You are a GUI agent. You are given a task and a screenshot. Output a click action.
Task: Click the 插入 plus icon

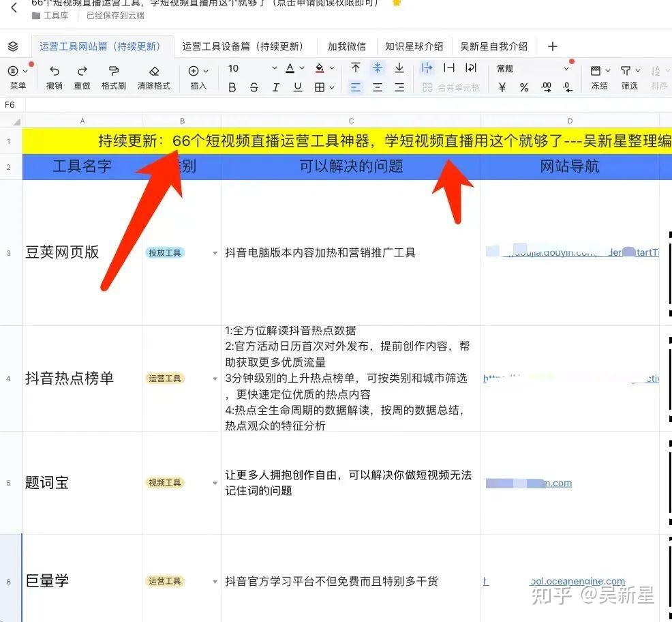pos(194,70)
